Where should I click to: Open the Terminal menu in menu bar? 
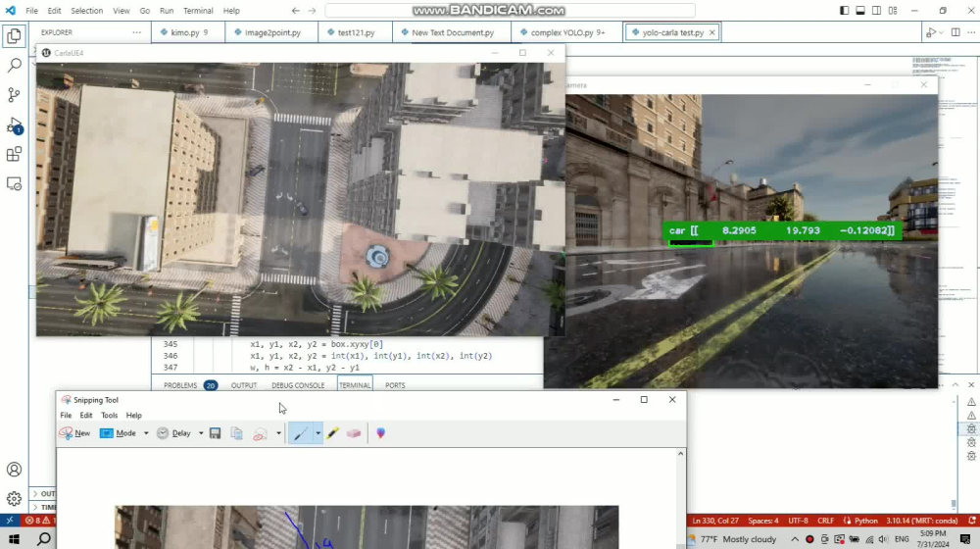[198, 11]
